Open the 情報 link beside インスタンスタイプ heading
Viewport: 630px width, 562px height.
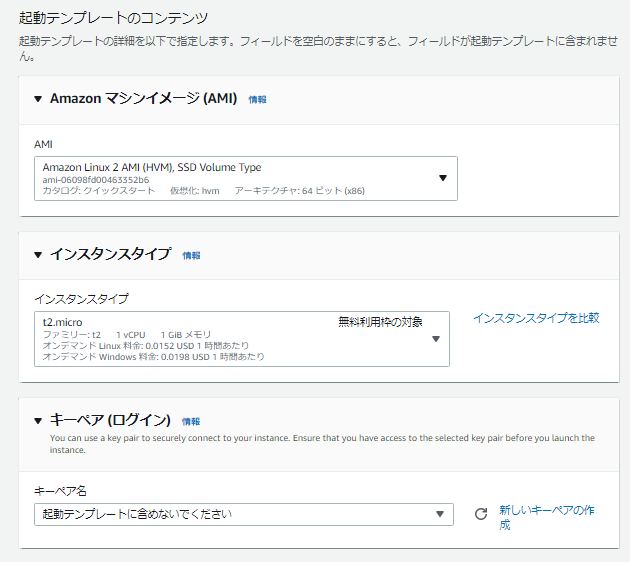coord(191,255)
